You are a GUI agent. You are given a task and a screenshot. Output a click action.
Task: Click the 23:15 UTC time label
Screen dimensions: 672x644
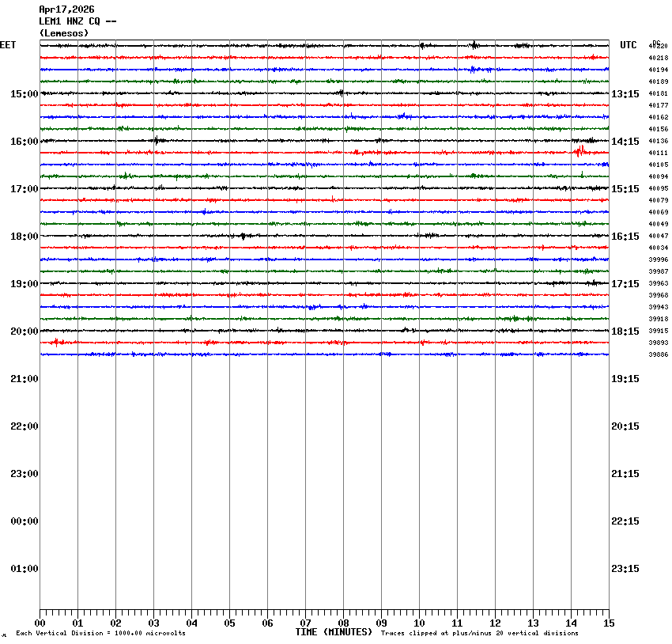(x=625, y=569)
